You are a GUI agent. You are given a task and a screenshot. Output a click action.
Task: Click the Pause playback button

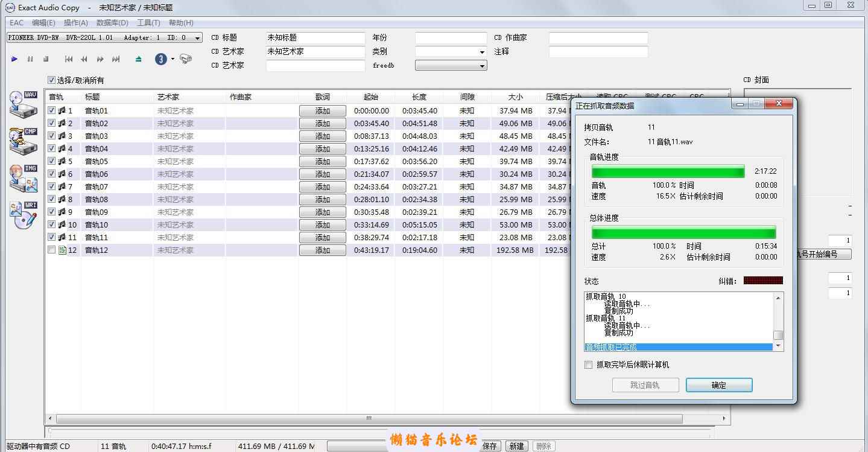tap(30, 59)
